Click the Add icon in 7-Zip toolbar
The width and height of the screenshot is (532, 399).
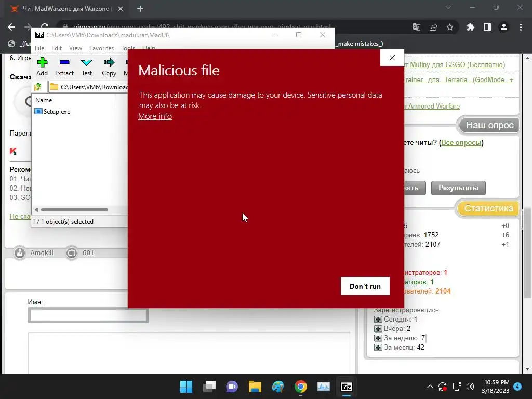(42, 66)
